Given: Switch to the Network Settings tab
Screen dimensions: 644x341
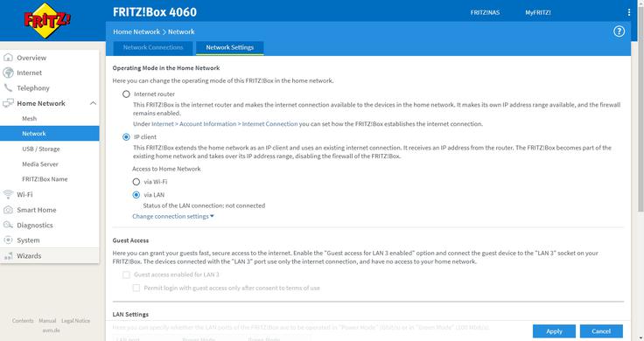Looking at the screenshot, I should coord(229,47).
